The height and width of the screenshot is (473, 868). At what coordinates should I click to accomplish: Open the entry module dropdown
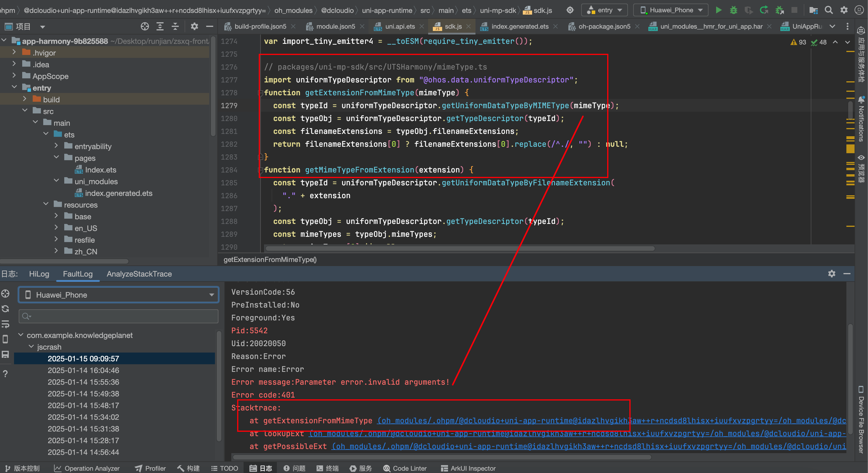(x=605, y=10)
